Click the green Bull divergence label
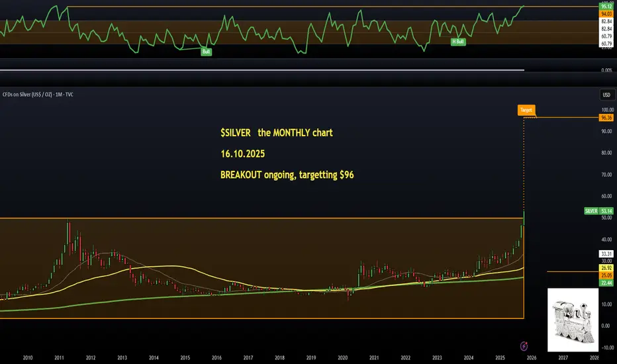Screen dimensions: 617x364 tap(206, 52)
